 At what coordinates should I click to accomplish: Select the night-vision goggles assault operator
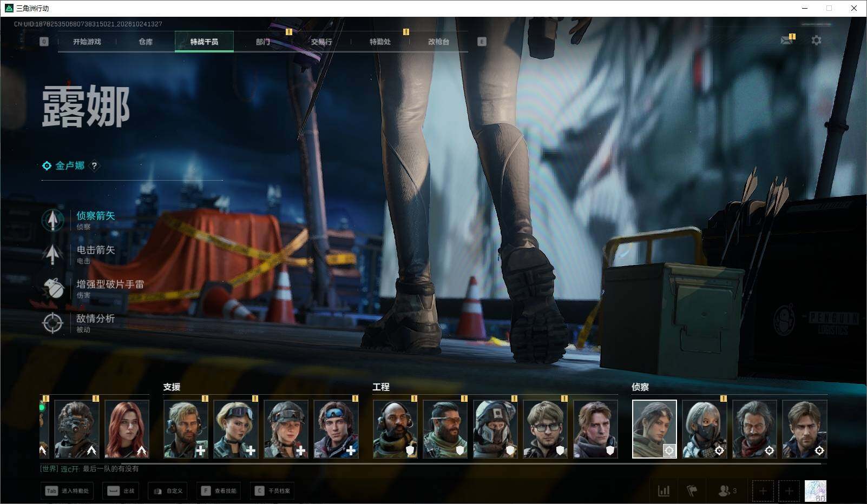click(77, 429)
